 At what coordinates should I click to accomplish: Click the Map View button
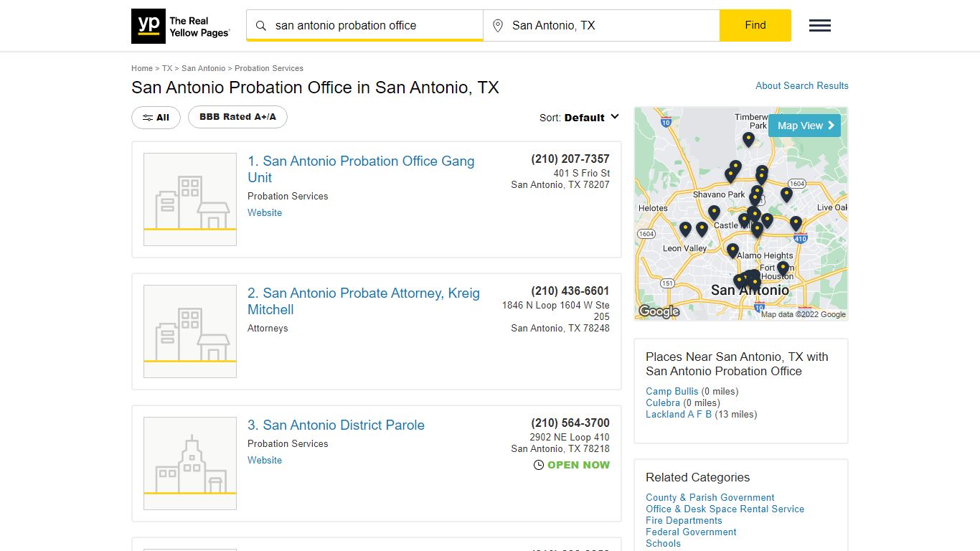coord(804,126)
